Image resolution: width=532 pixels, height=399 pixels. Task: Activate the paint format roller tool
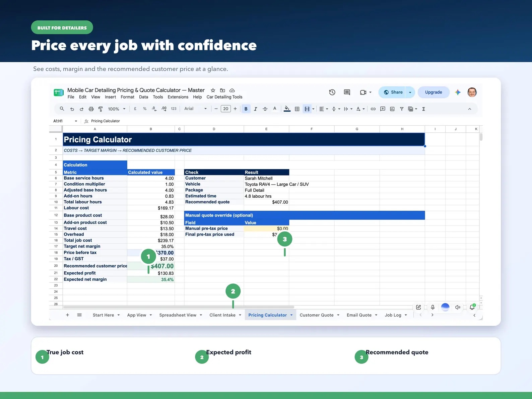click(x=101, y=109)
